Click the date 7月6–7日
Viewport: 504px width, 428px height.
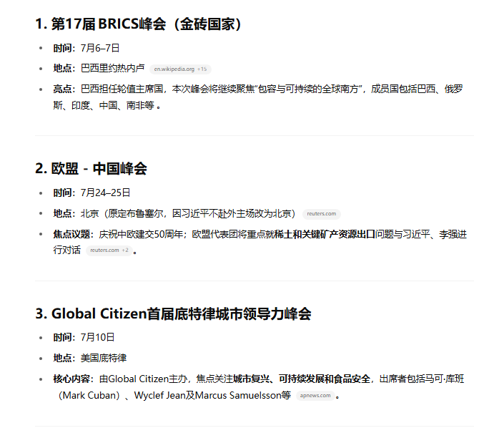(x=100, y=48)
